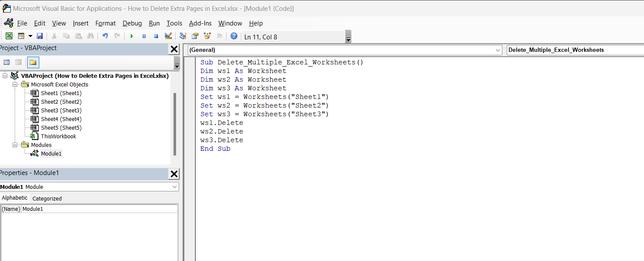This screenshot has height=261, width=644.
Task: Click the Cut scissors icon
Action: (54, 36)
